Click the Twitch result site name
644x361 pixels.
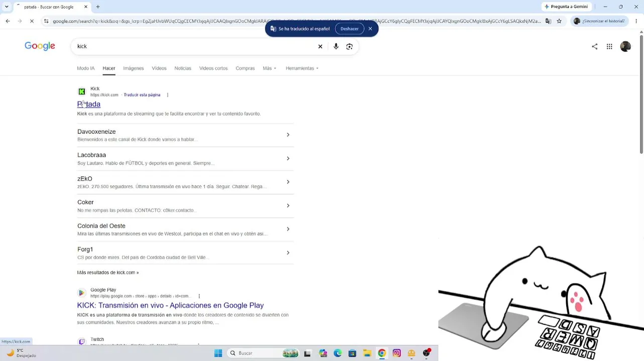97,339
